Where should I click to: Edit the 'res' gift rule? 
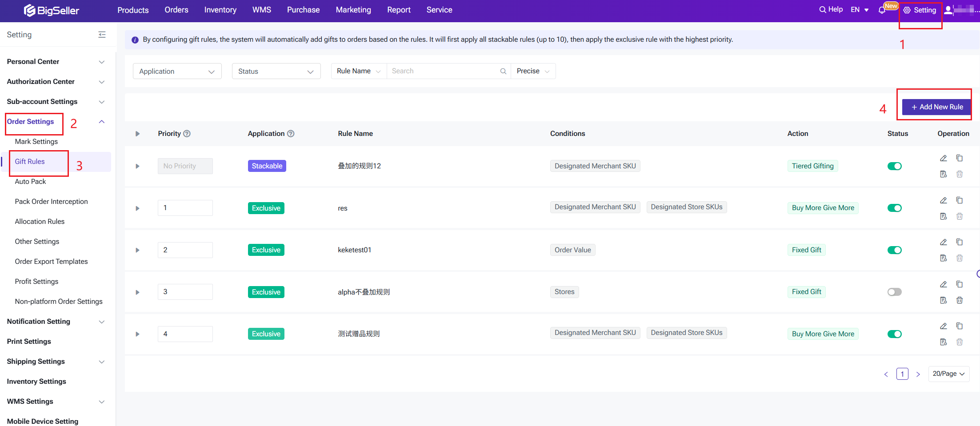[943, 200]
